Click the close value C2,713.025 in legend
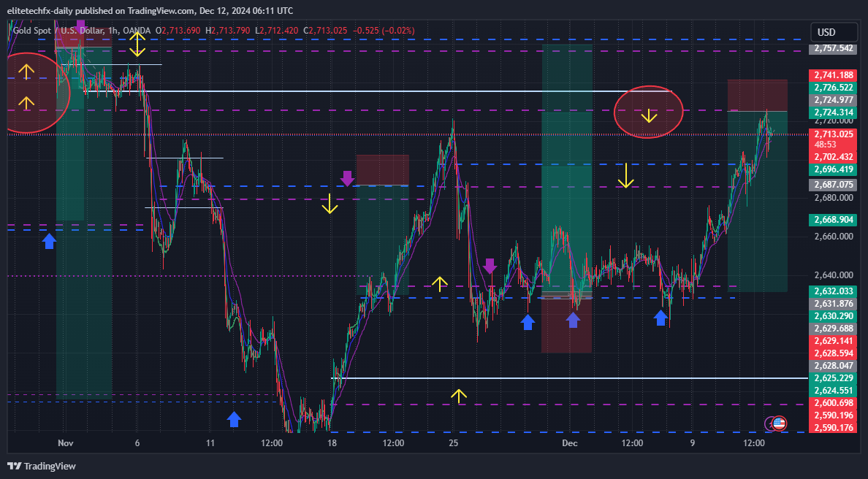Screen dimensions: 868x479 coord(325,31)
